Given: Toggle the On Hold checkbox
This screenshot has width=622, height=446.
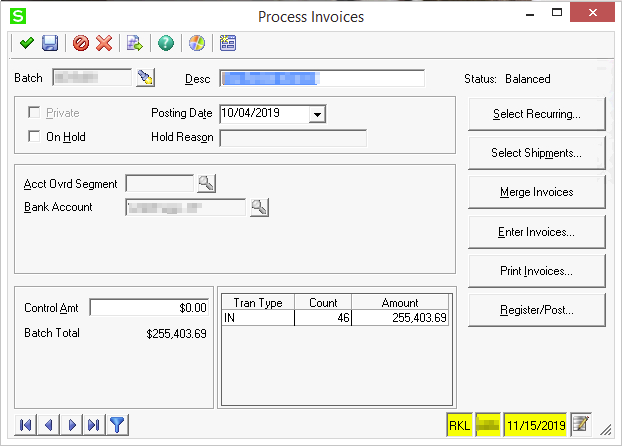Looking at the screenshot, I should tap(36, 137).
